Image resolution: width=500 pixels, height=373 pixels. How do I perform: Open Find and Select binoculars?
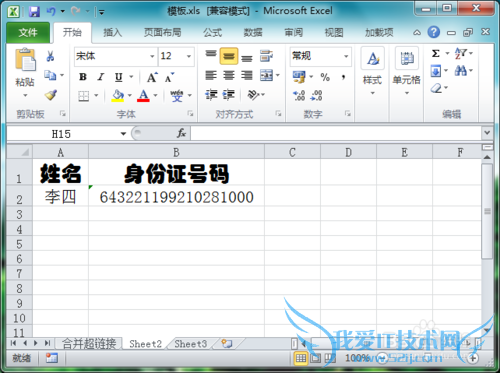pos(461,71)
